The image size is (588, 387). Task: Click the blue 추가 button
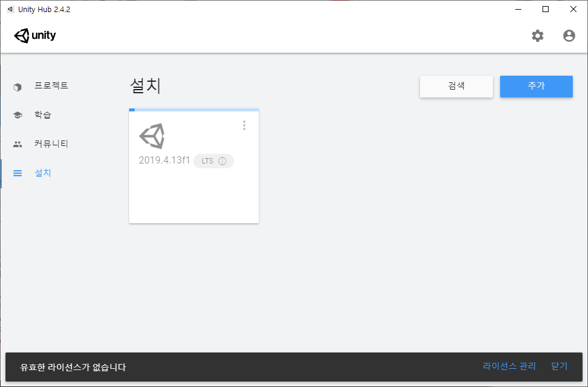536,87
